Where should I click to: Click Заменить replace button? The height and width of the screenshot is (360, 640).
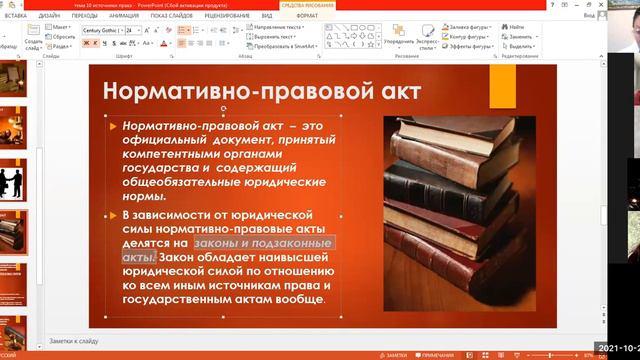(x=520, y=37)
